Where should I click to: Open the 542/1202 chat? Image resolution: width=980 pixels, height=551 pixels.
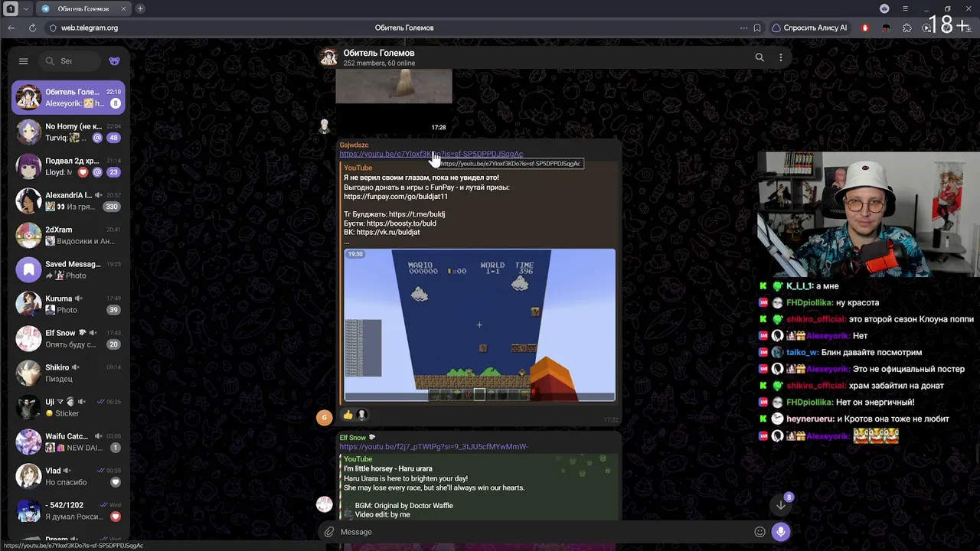pyautogui.click(x=69, y=511)
